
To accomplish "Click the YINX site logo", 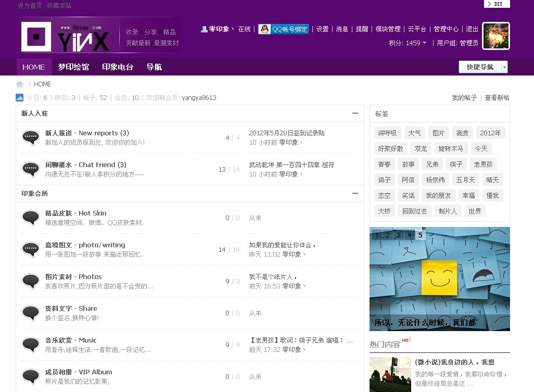I will click(x=66, y=36).
